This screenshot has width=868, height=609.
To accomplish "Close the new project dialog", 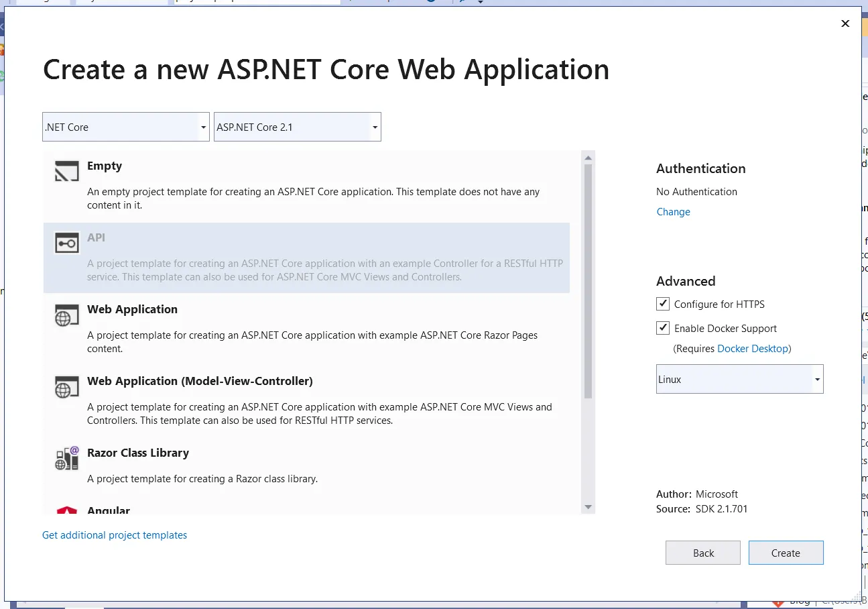I will [x=845, y=23].
